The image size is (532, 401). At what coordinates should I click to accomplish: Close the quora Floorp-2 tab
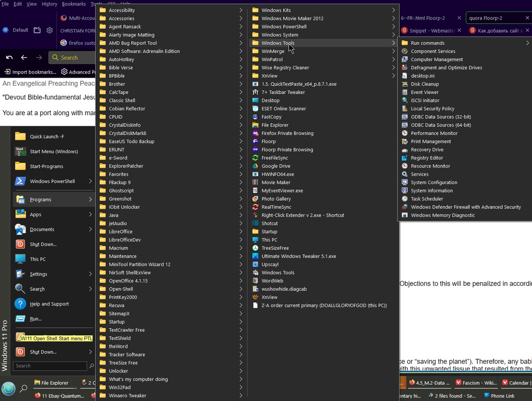pyautogui.click(x=527, y=18)
